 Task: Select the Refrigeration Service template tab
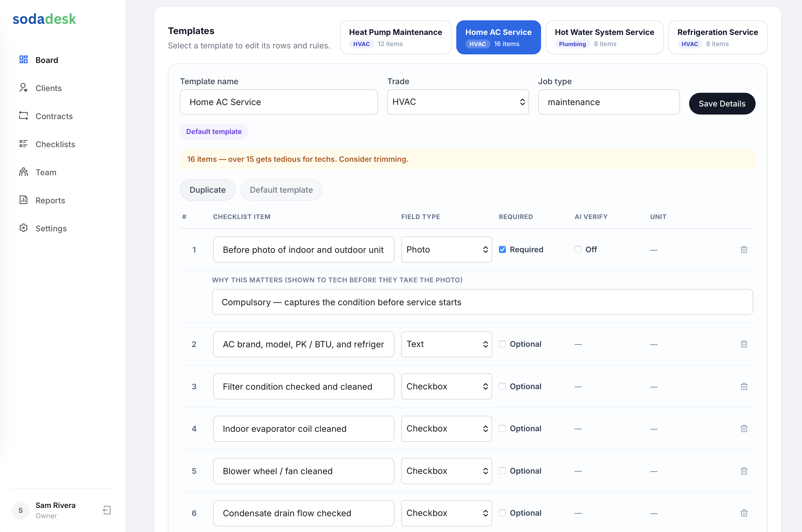[718, 37]
